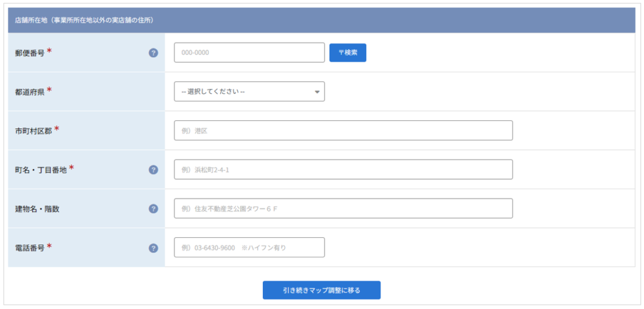Open help icon for 電話番号

click(x=153, y=248)
